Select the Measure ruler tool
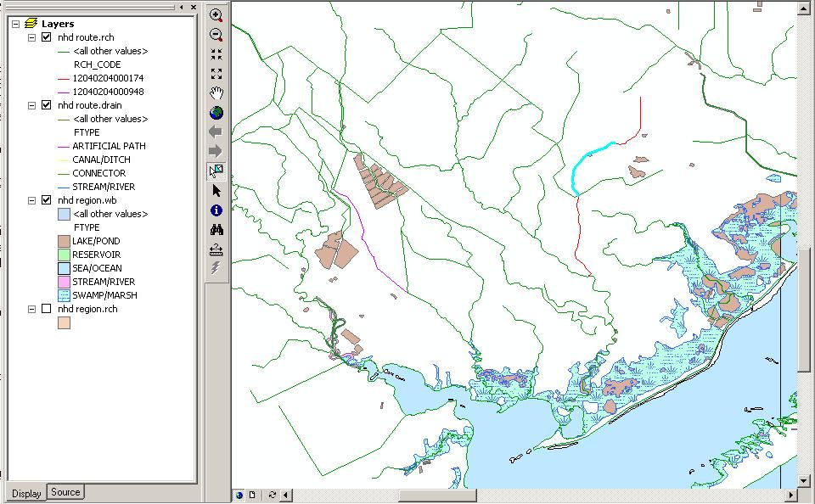This screenshot has height=504, width=815. [x=216, y=249]
